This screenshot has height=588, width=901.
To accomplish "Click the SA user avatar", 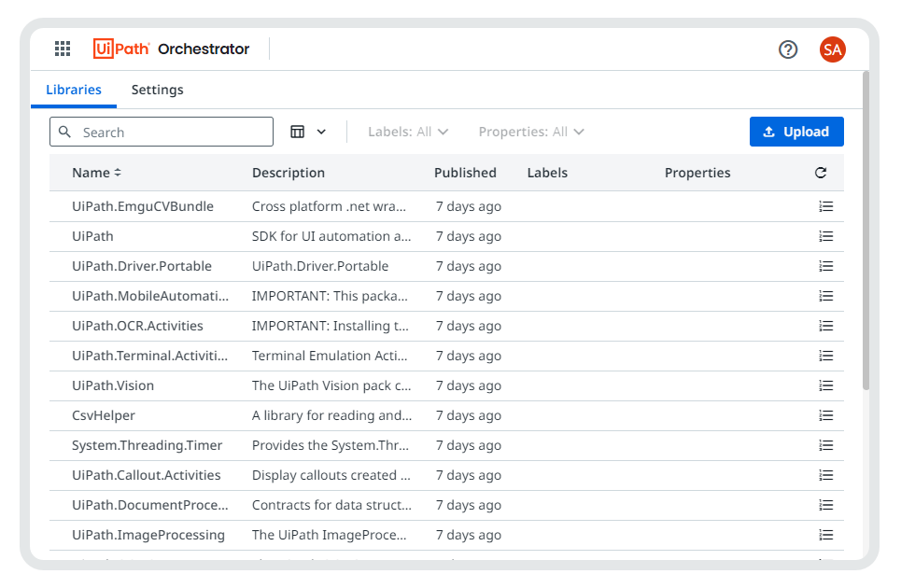I will click(x=832, y=49).
